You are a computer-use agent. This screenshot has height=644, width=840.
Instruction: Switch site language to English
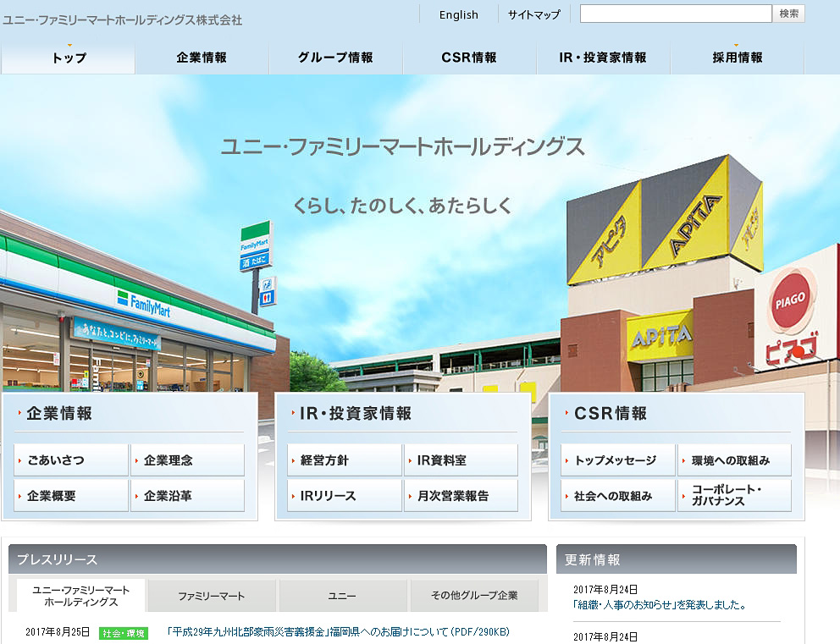click(459, 14)
